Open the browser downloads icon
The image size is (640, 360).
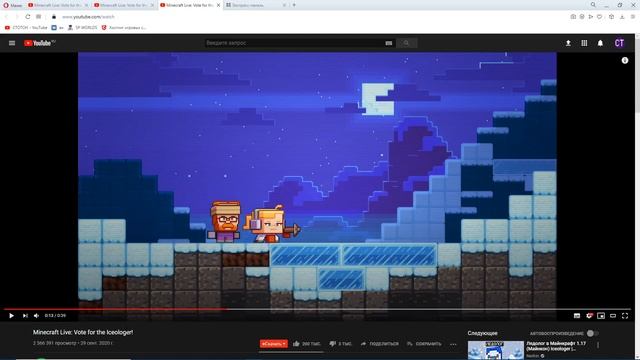pos(622,17)
